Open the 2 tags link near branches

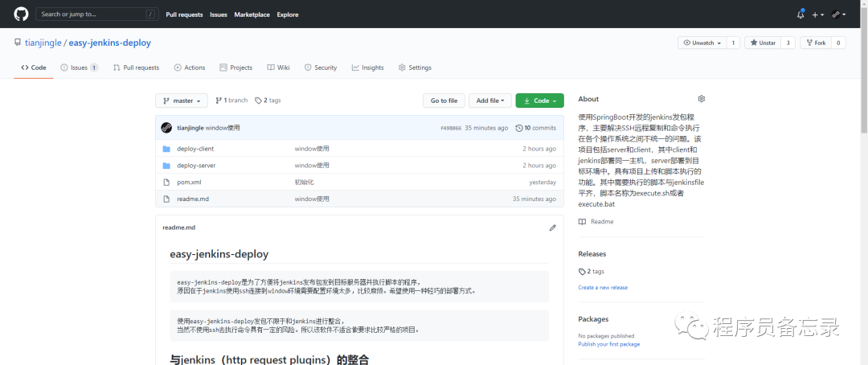click(x=268, y=100)
